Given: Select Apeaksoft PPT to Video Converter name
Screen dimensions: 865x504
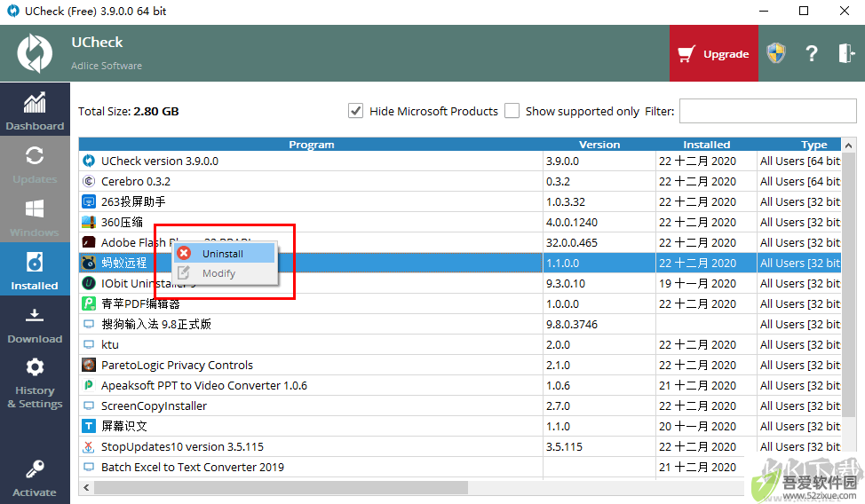Looking at the screenshot, I should point(204,385).
